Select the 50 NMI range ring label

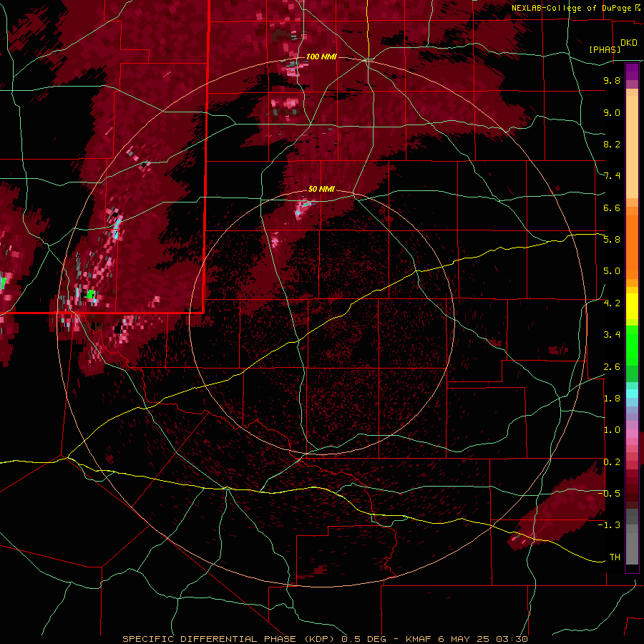(x=321, y=189)
